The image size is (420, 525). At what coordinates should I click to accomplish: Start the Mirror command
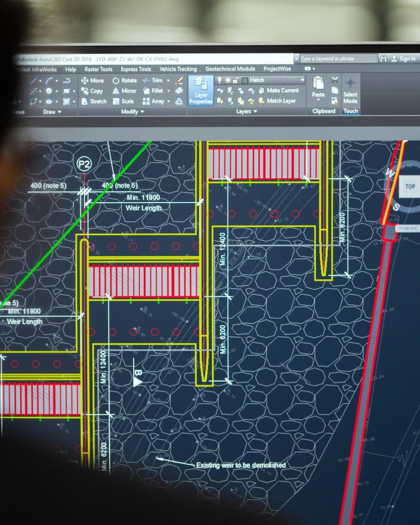(127, 90)
